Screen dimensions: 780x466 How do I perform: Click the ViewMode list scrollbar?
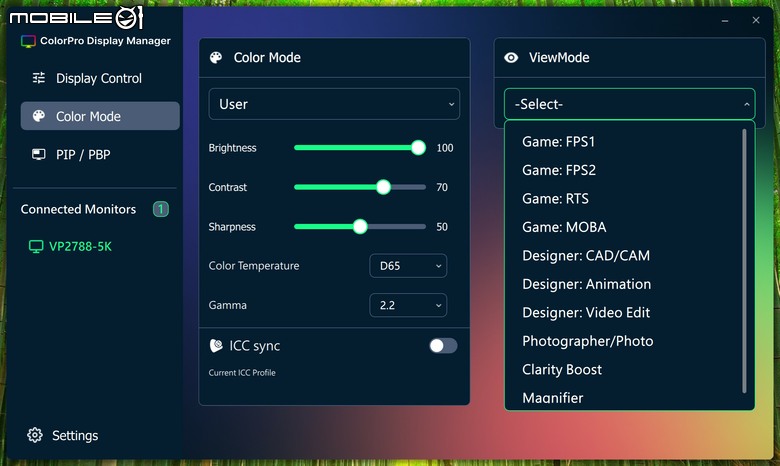point(744,261)
